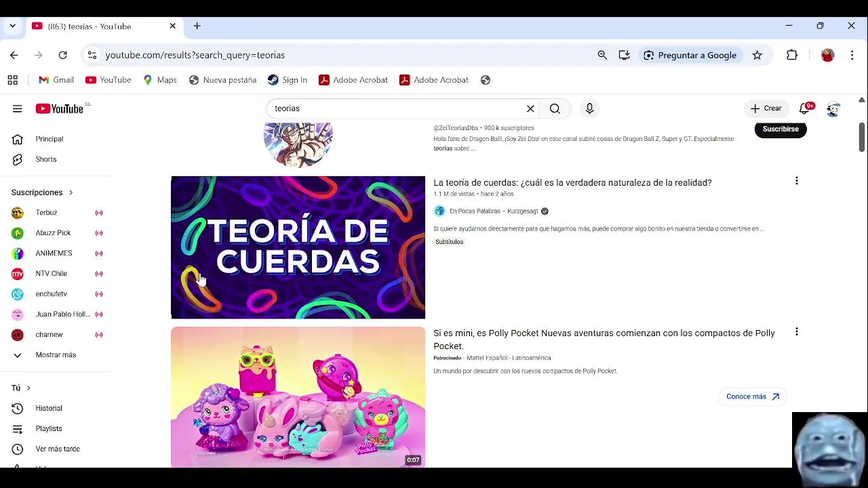Open more options for Polly Pocket ad
The image size is (868, 488).
click(x=797, y=332)
